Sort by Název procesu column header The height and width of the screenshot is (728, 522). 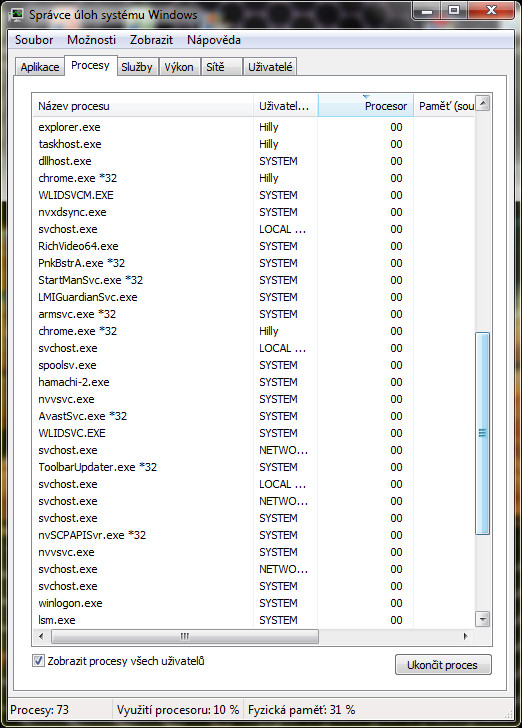point(143,106)
